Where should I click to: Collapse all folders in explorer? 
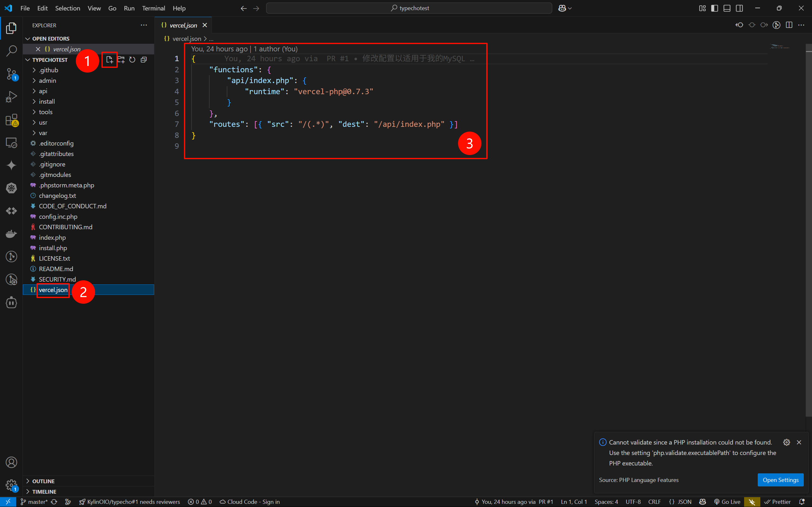point(144,60)
